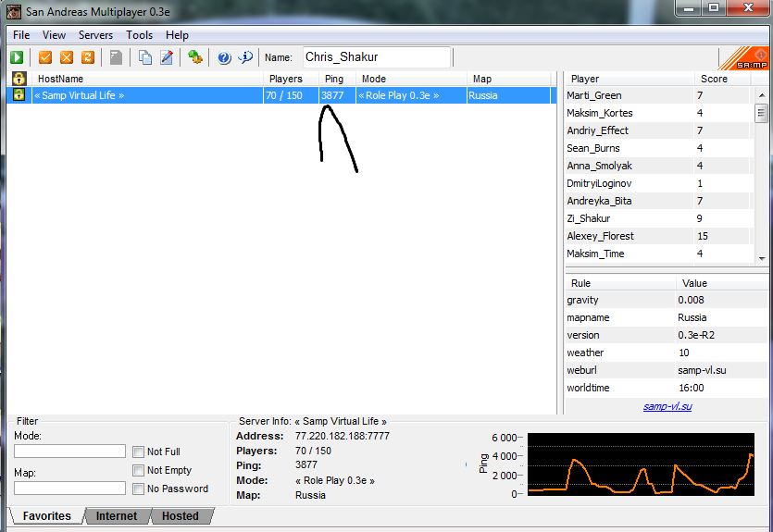Click the Rule column header
The image size is (773, 532).
click(x=620, y=283)
